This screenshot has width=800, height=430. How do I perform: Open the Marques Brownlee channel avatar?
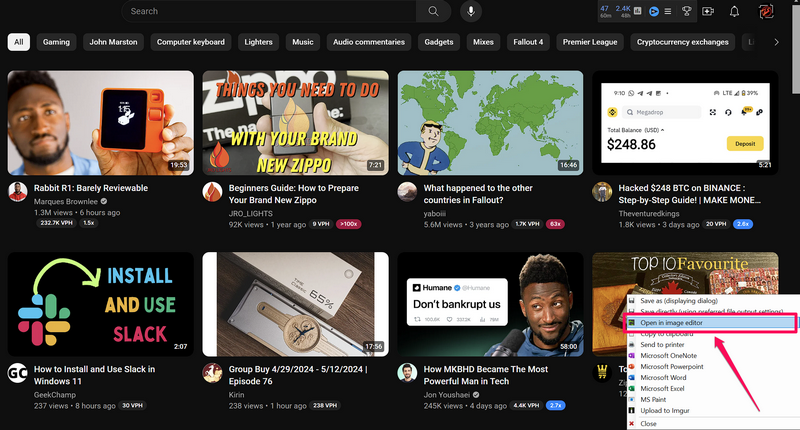pos(17,192)
